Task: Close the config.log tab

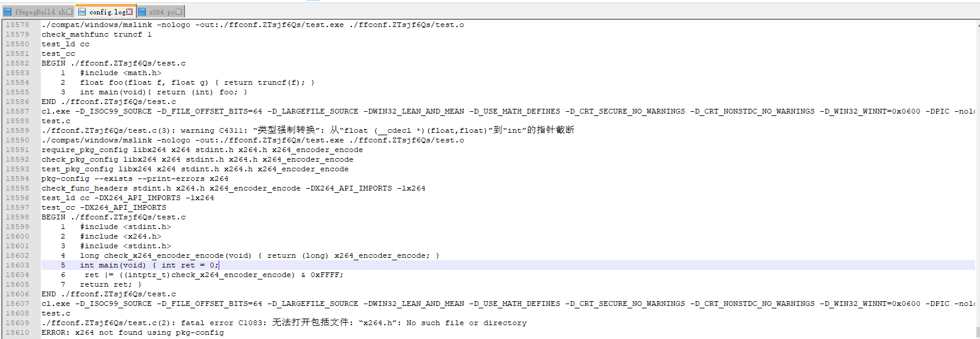Action: (x=130, y=12)
